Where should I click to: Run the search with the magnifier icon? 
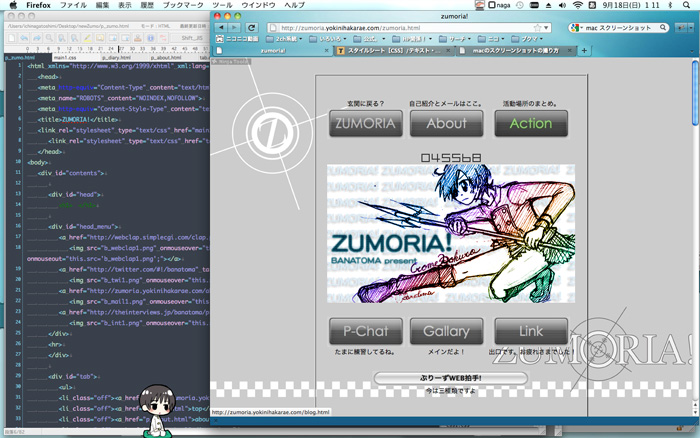pos(663,28)
